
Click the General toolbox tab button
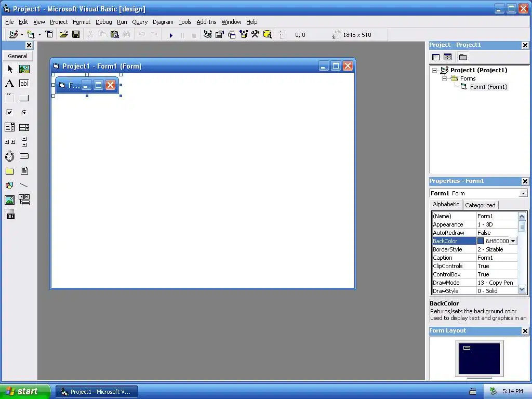tap(18, 56)
